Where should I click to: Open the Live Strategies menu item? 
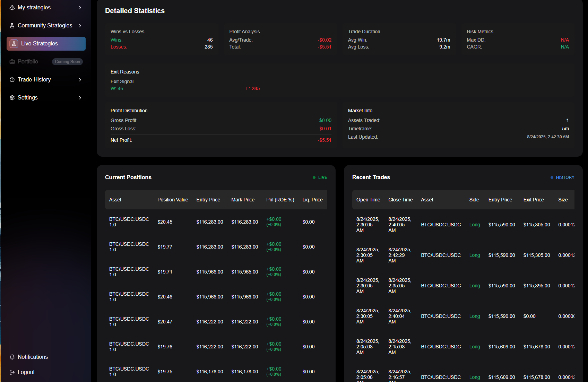[x=39, y=44]
